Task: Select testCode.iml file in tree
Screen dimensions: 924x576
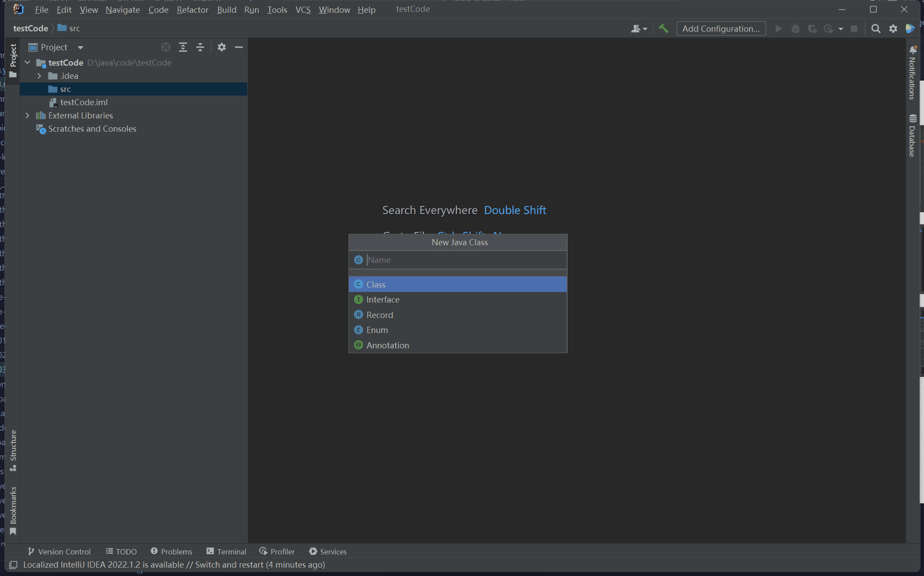Action: click(134, 102)
